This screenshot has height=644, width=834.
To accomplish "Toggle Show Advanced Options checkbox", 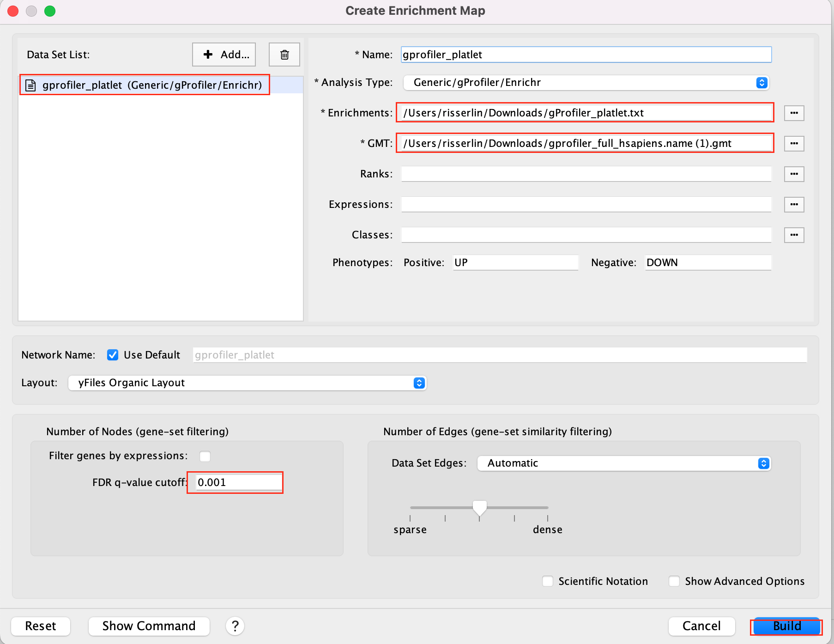I will pos(674,581).
